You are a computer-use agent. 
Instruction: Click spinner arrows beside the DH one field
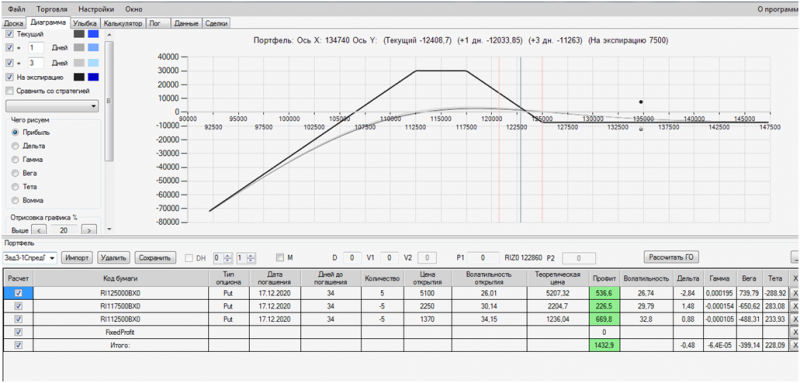coord(251,258)
